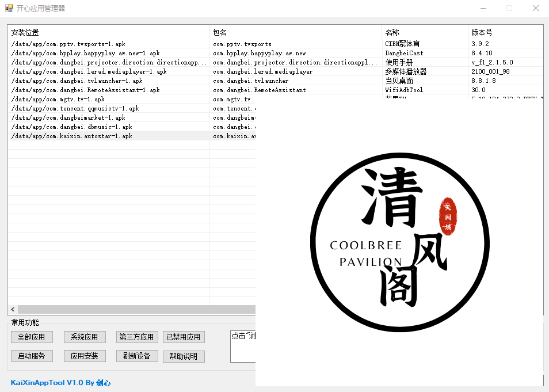Image resolution: width=549 pixels, height=392 pixels.
Task: Click the 全部应用 button
Action: point(32,337)
